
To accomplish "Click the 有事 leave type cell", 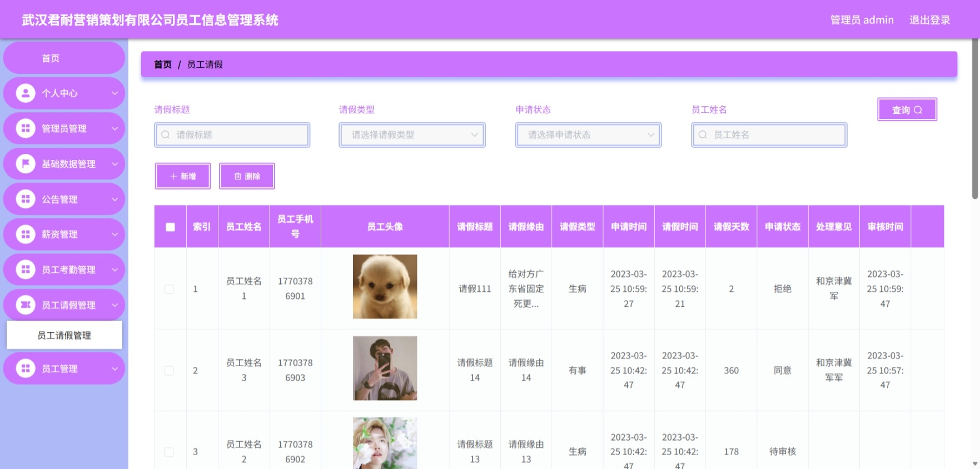I will pos(578,371).
